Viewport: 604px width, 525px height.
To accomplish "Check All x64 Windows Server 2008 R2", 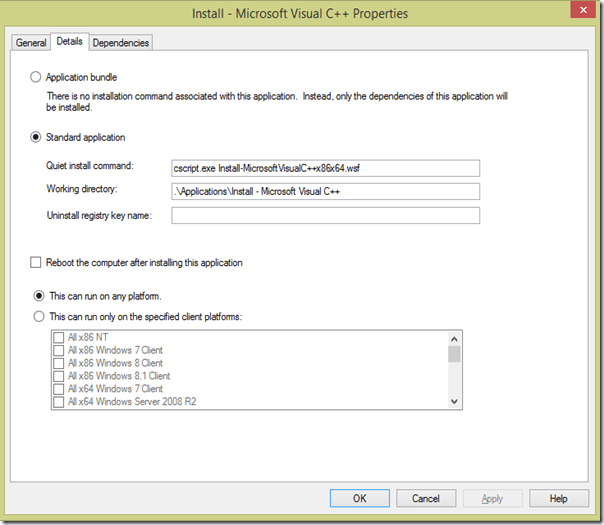I will point(58,401).
